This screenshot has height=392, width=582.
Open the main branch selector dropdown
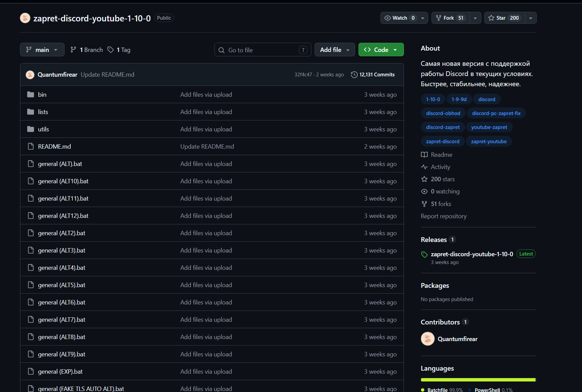click(42, 50)
